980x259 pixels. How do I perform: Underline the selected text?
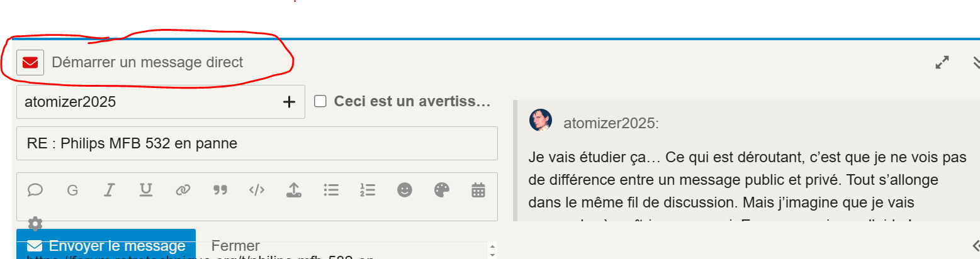coord(146,190)
